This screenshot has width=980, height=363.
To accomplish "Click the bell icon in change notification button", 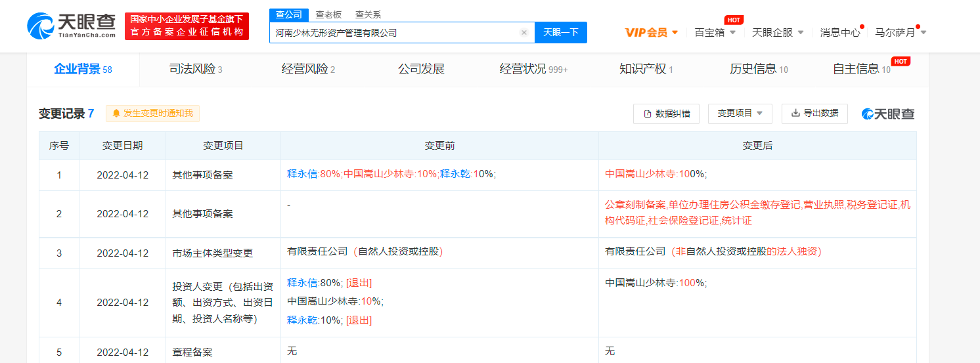I will [x=116, y=114].
